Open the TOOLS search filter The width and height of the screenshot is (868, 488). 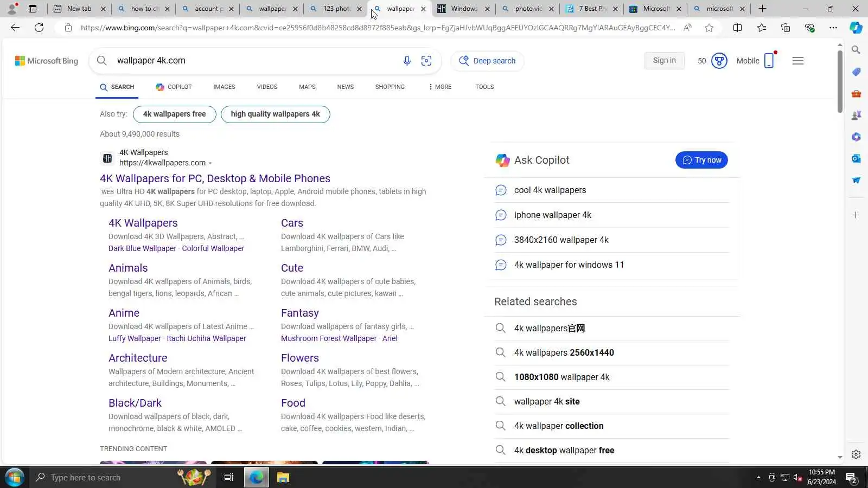[484, 87]
